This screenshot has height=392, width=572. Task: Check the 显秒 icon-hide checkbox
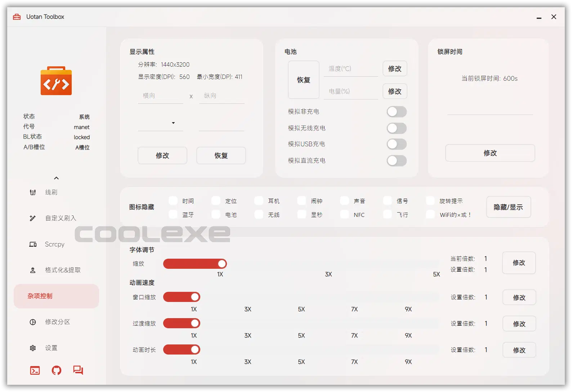point(302,214)
